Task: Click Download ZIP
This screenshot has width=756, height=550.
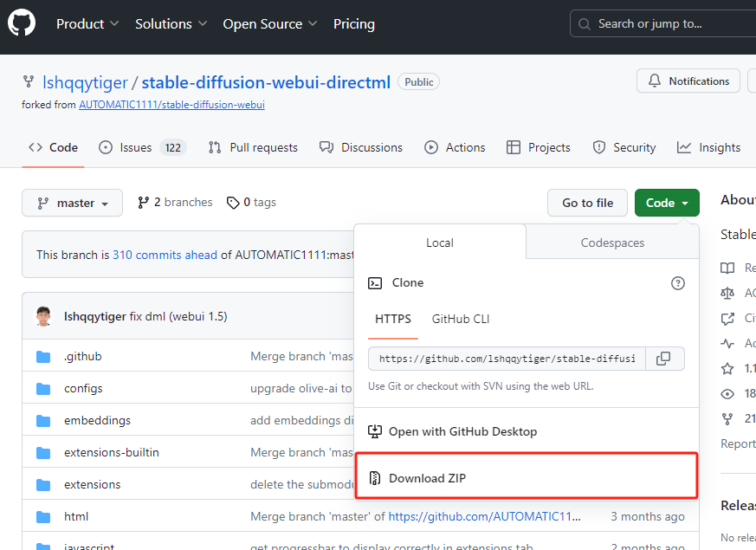Action: (x=527, y=476)
